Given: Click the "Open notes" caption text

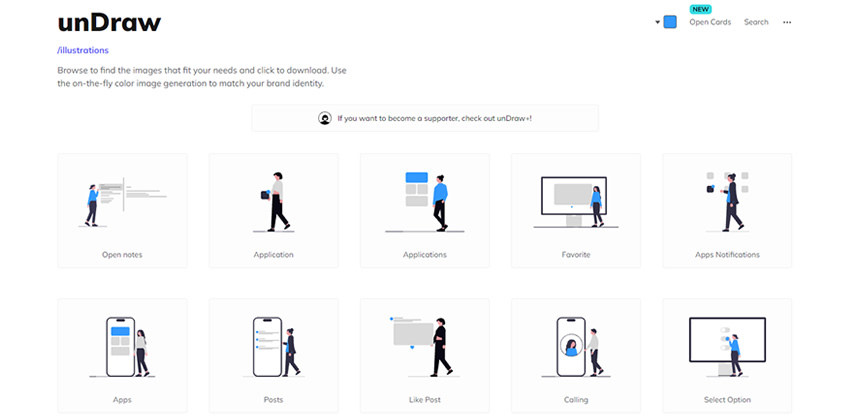Looking at the screenshot, I should point(122,255).
